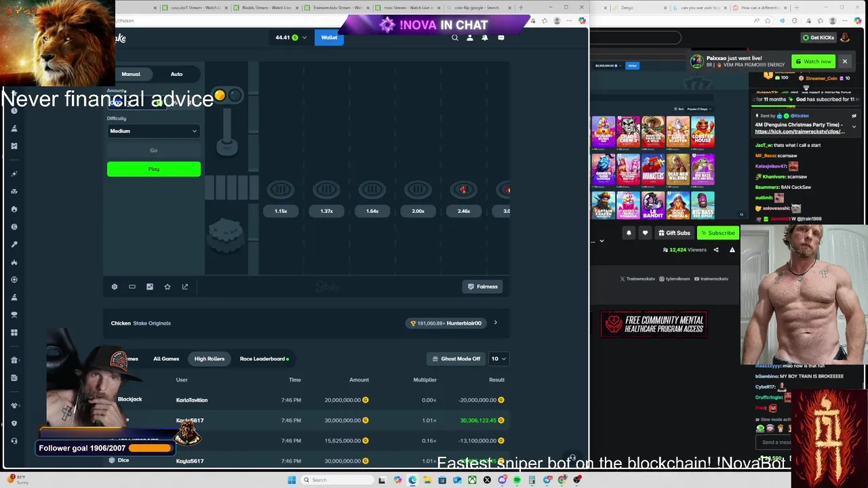The image size is (868, 488).
Task: Click the Kick follow heart icon
Action: [645, 233]
